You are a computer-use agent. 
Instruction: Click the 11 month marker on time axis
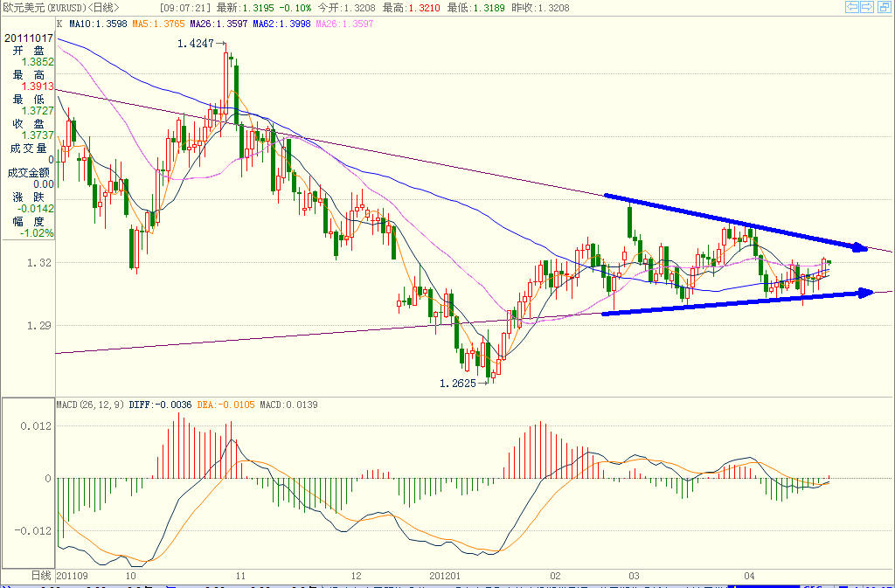pyautogui.click(x=241, y=576)
